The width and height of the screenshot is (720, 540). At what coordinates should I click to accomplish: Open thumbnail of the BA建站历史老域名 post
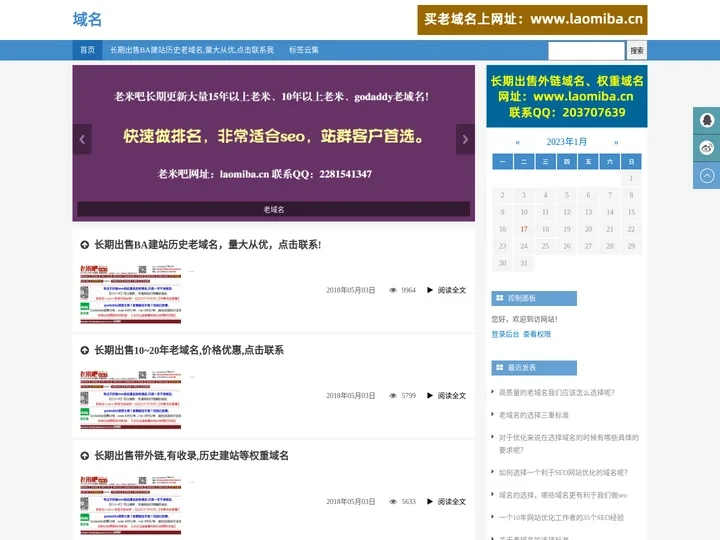131,294
